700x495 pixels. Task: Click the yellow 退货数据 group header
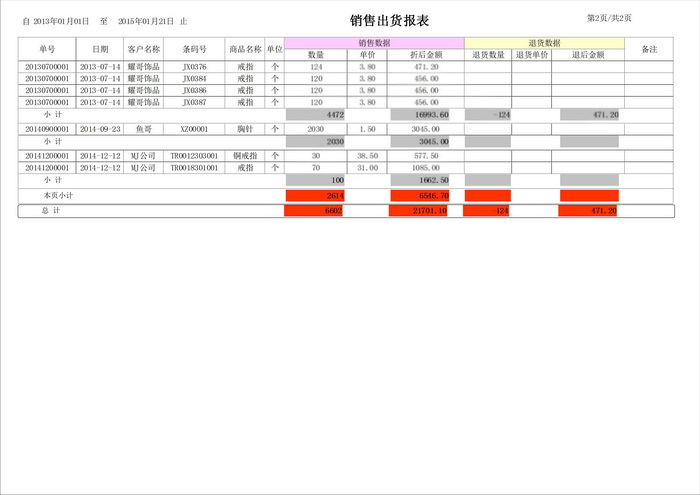[x=544, y=43]
